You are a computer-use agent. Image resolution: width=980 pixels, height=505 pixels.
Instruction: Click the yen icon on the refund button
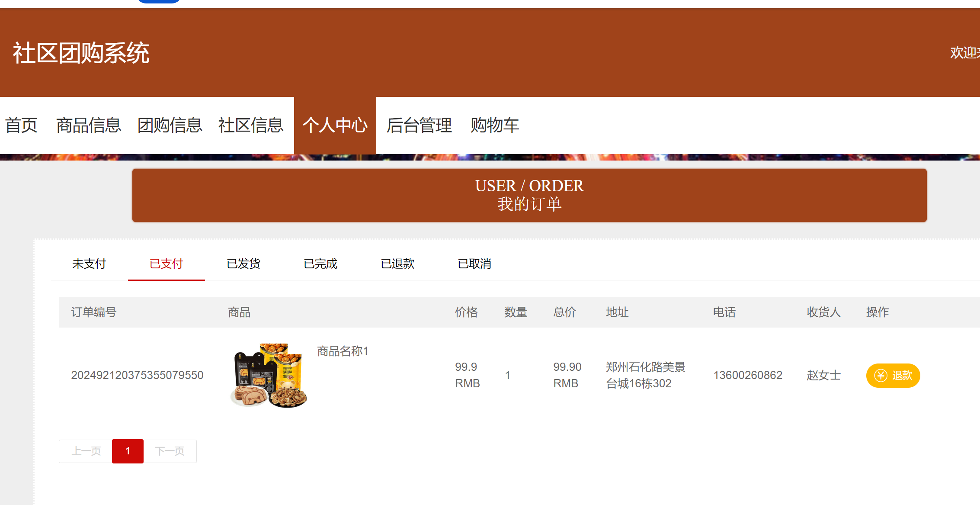(881, 376)
